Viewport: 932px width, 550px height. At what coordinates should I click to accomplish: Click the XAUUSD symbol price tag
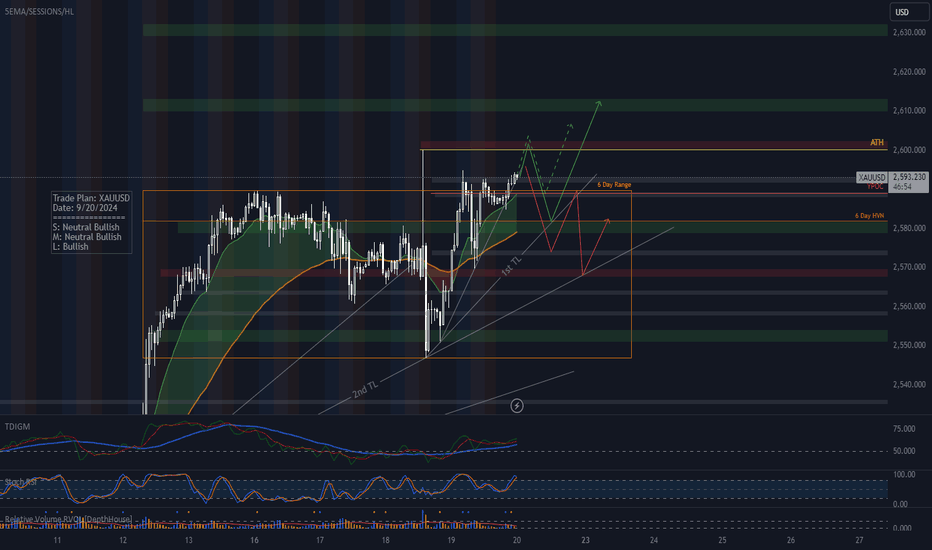click(x=872, y=177)
